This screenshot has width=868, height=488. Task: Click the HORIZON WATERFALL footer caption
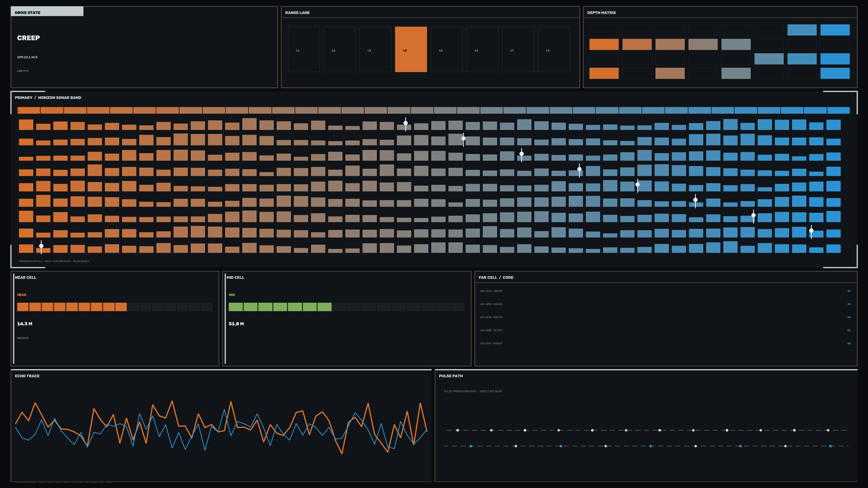[x=54, y=261]
